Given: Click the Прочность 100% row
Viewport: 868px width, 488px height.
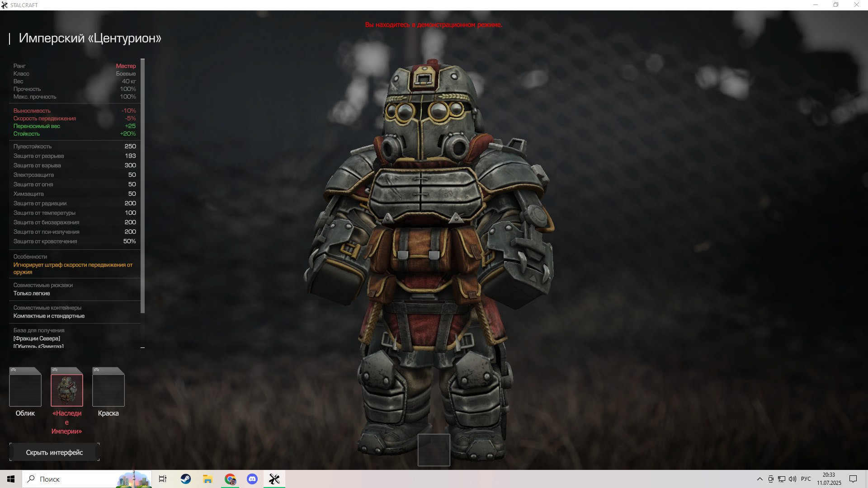Looking at the screenshot, I should pyautogui.click(x=75, y=89).
